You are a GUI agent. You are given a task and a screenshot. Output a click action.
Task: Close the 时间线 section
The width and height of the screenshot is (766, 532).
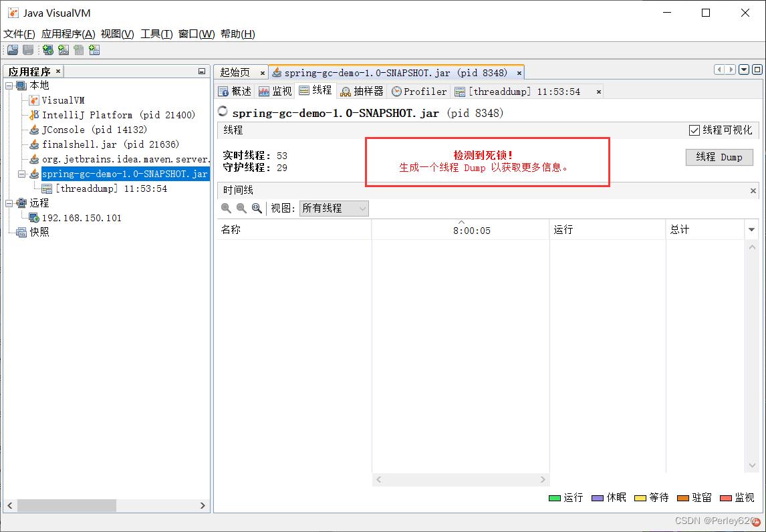[x=753, y=191]
